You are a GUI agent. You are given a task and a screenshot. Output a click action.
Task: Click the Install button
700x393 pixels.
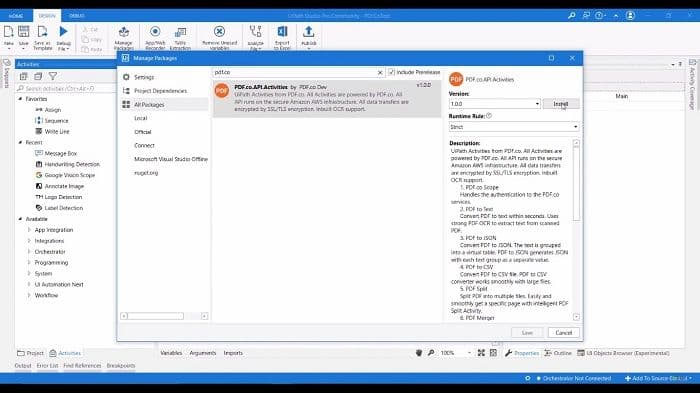click(x=561, y=104)
